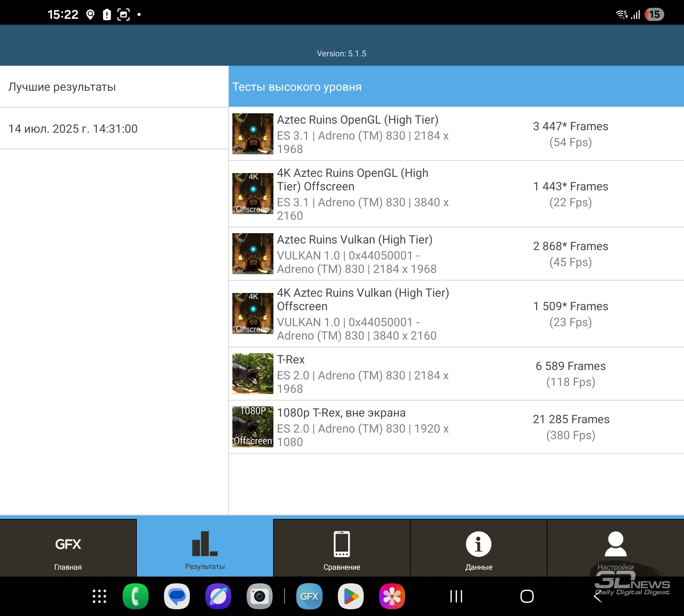Open the Настройки settings tab
This screenshot has height=616, width=684.
[x=615, y=548]
